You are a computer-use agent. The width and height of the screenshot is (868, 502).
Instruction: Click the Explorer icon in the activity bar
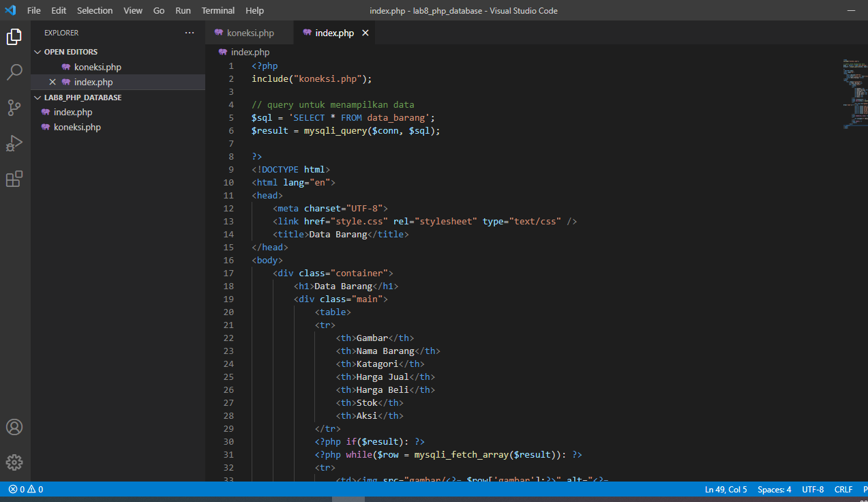point(14,36)
